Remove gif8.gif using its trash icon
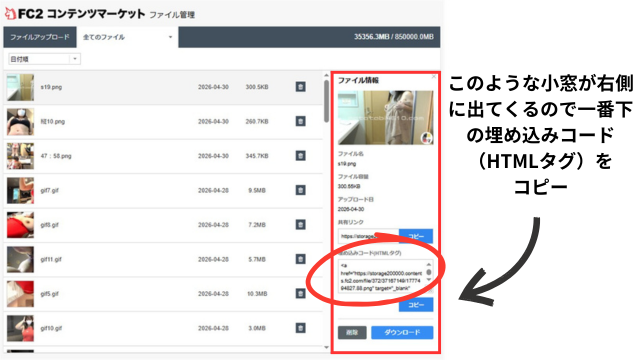The image size is (640, 360). coord(300,225)
